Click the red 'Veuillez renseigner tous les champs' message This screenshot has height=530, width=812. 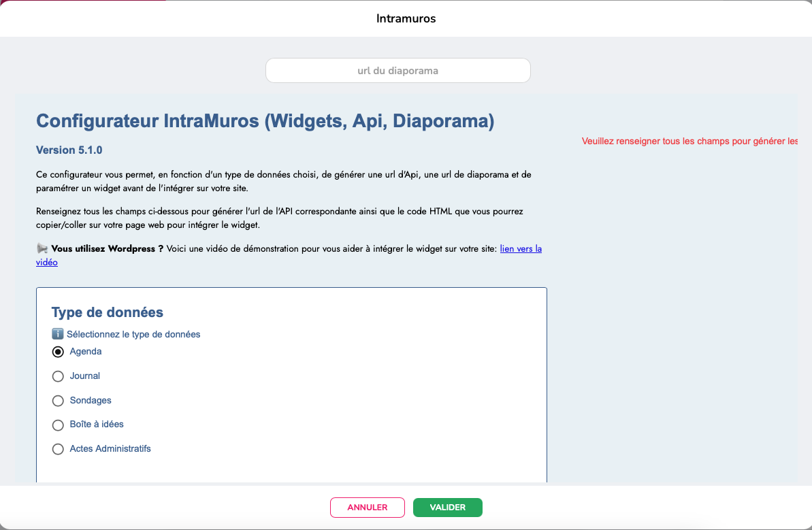pyautogui.click(x=689, y=142)
